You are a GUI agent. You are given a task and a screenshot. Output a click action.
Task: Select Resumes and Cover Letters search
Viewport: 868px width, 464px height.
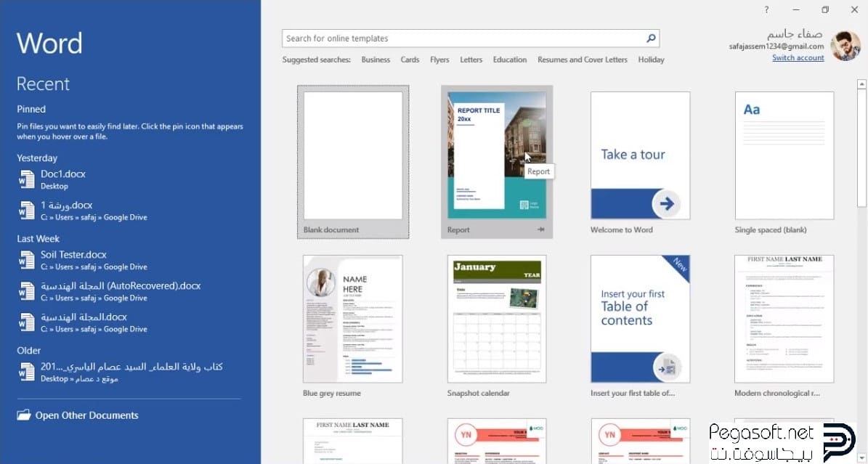coord(583,60)
